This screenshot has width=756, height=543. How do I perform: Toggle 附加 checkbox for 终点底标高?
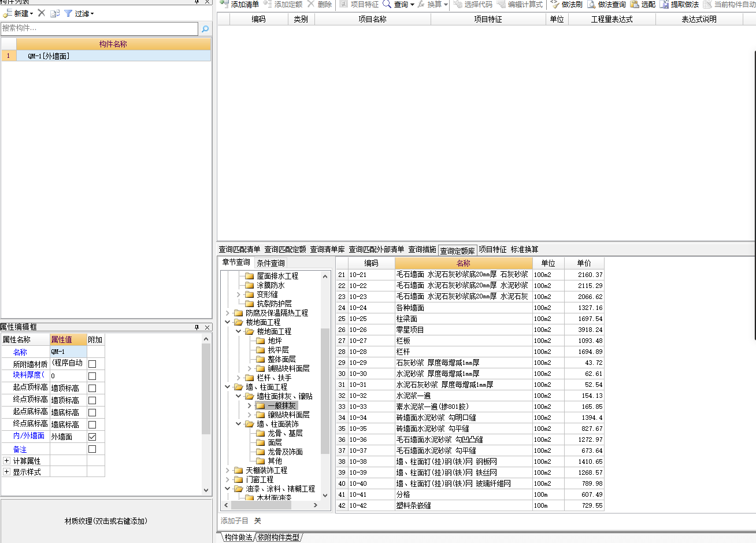(x=92, y=424)
